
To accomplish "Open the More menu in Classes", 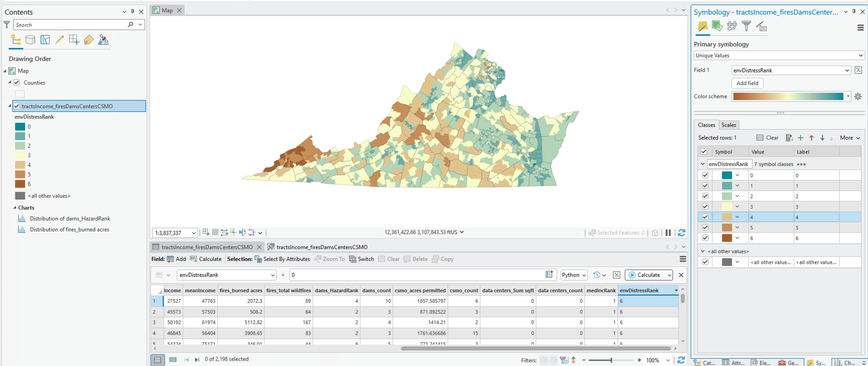I will (x=849, y=138).
